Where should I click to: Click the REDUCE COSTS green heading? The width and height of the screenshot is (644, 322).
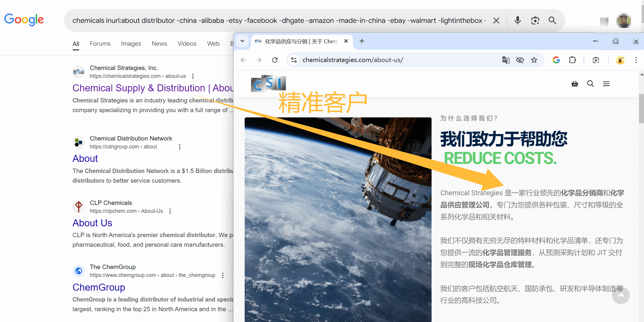pyautogui.click(x=500, y=158)
